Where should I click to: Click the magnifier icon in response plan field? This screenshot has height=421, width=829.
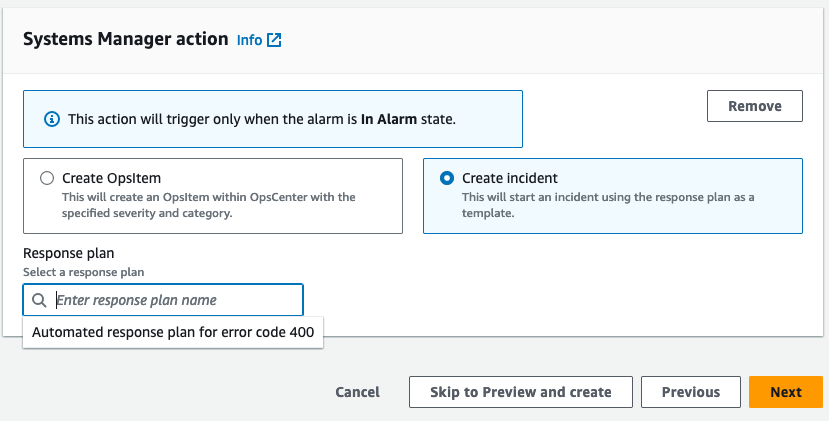tap(39, 300)
